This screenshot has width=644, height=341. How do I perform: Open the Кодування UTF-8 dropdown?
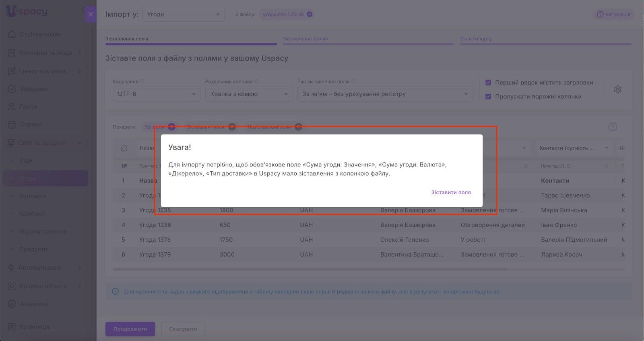[157, 94]
